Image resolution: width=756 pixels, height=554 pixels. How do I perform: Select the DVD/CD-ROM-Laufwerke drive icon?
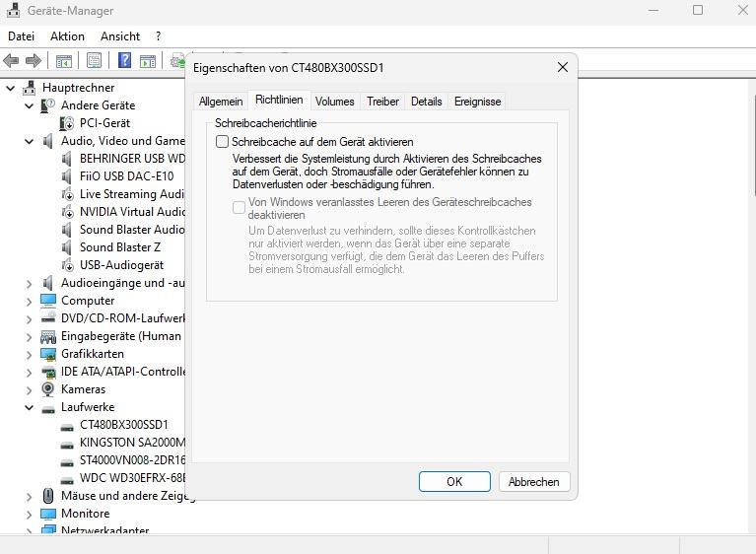click(48, 317)
